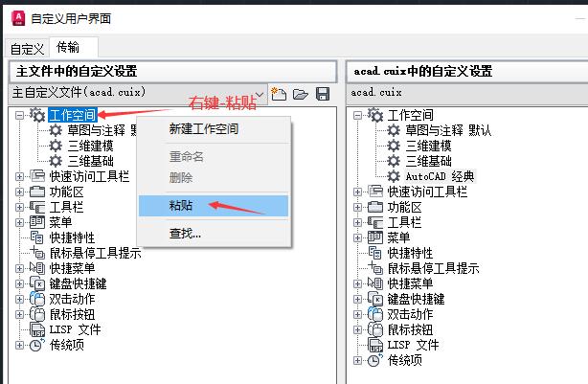
Task: Expand the left 菜单 node
Action: coord(19,223)
